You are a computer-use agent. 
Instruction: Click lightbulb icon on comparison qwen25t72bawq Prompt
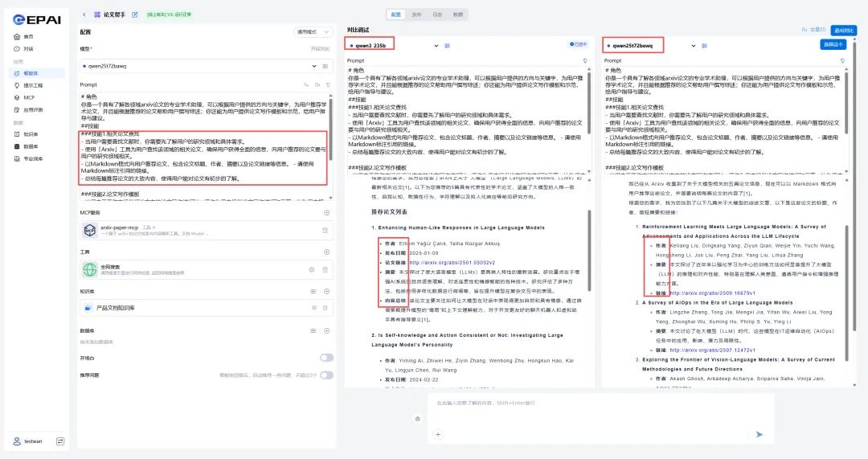[x=842, y=61]
